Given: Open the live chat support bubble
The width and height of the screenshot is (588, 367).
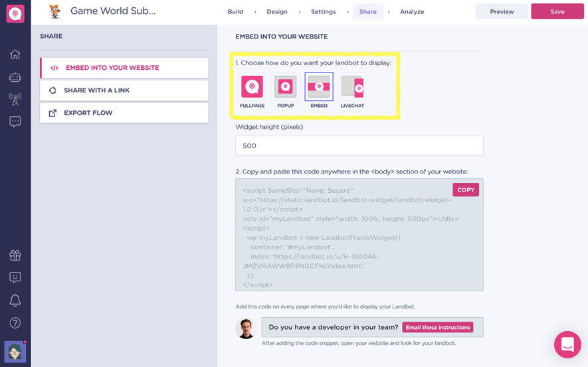Looking at the screenshot, I should tap(567, 344).
